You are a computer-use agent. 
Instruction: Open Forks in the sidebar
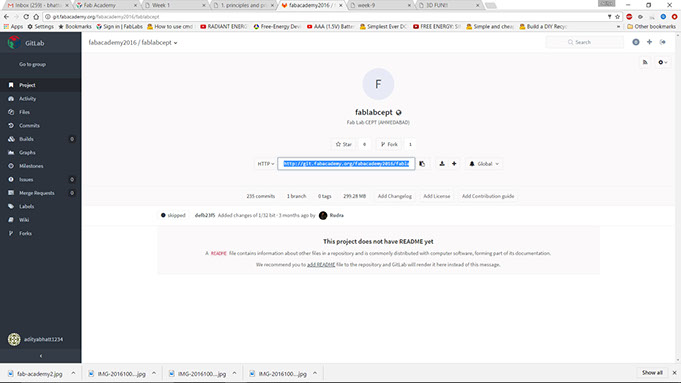[x=40, y=233]
